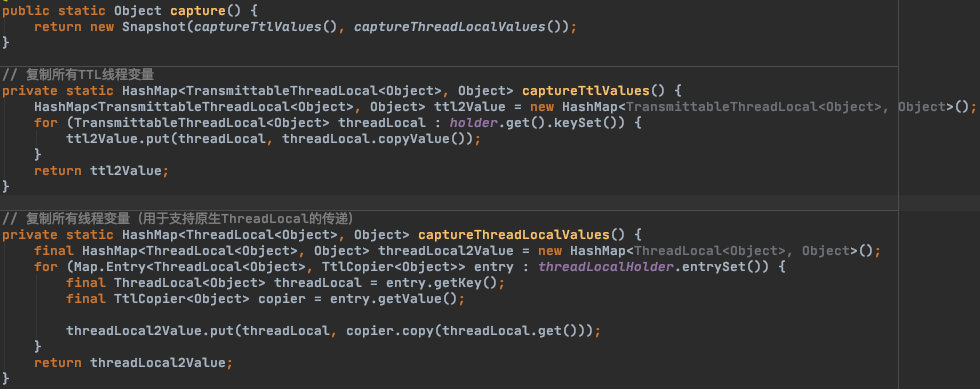Image resolution: width=980 pixels, height=389 pixels.
Task: Click the entry loop variable before the colon
Action: click(x=494, y=267)
